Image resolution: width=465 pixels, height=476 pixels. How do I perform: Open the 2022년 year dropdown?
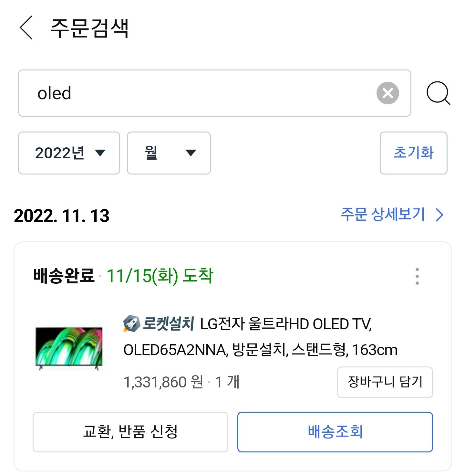(69, 153)
